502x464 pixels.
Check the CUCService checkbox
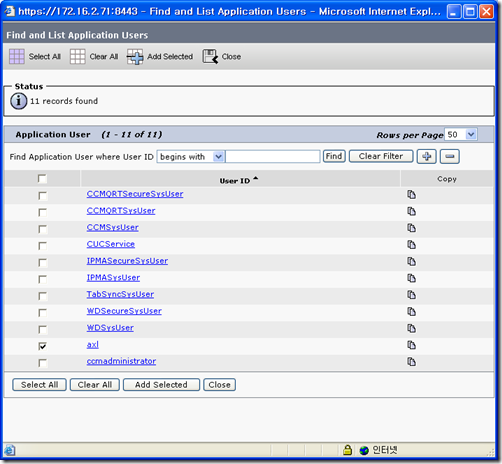[x=42, y=246]
